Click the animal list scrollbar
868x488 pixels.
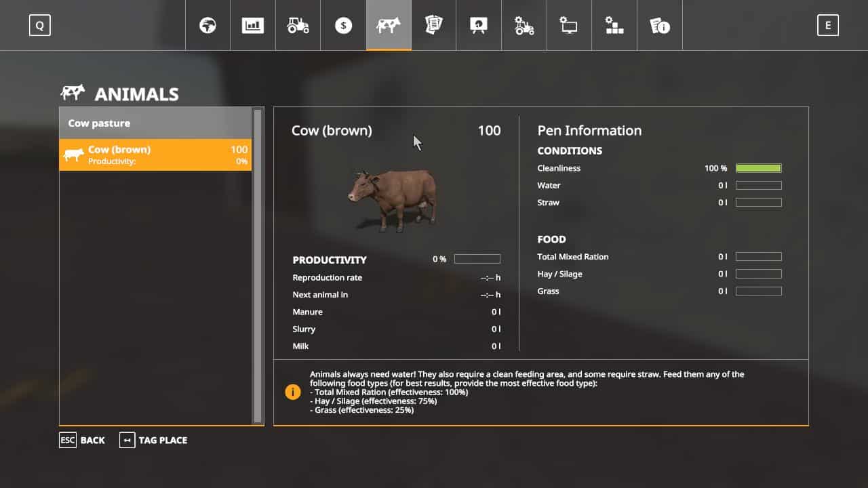(258, 264)
